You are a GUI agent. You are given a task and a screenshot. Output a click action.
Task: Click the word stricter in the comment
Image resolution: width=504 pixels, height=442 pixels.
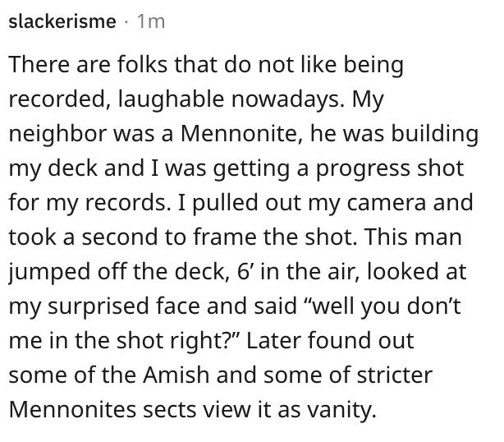pos(394,375)
